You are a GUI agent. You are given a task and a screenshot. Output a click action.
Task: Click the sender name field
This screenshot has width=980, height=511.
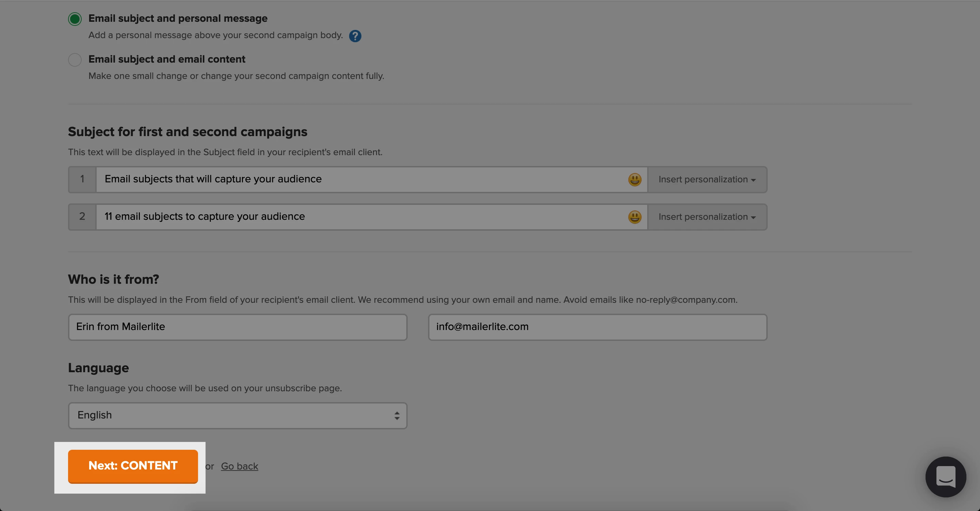[x=238, y=327]
